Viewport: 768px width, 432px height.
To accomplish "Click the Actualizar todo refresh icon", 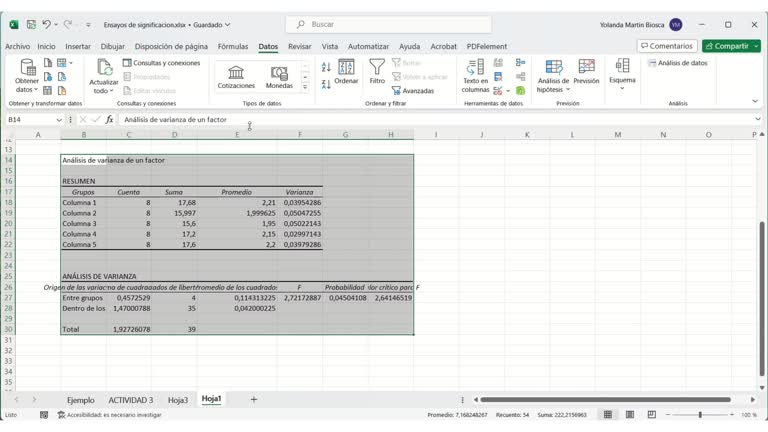I will pos(104,68).
